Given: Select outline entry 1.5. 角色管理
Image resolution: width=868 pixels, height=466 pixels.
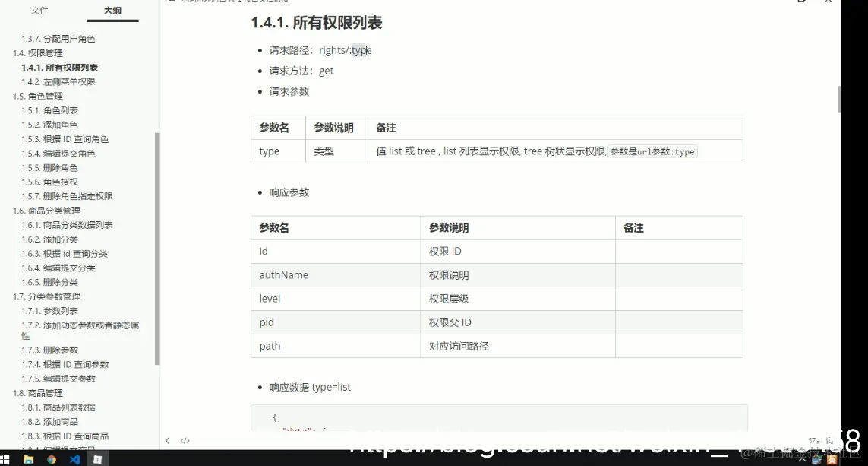Looking at the screenshot, I should (x=36, y=96).
